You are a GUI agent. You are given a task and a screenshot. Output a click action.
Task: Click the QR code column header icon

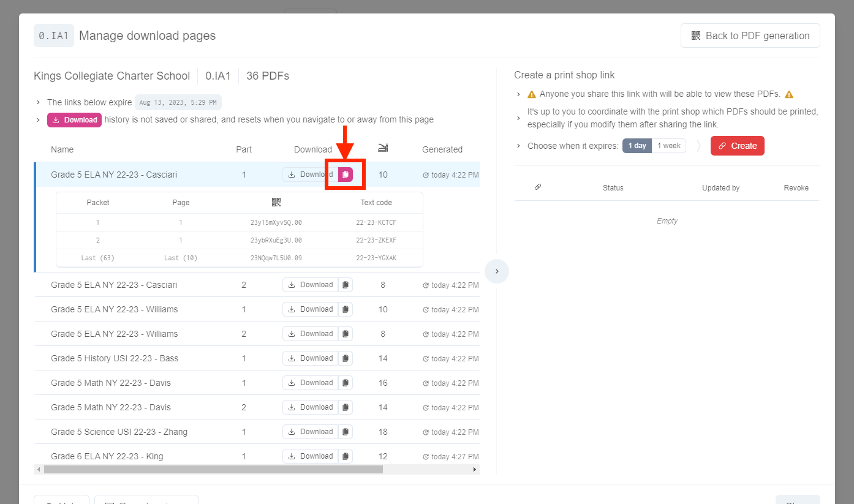point(276,202)
